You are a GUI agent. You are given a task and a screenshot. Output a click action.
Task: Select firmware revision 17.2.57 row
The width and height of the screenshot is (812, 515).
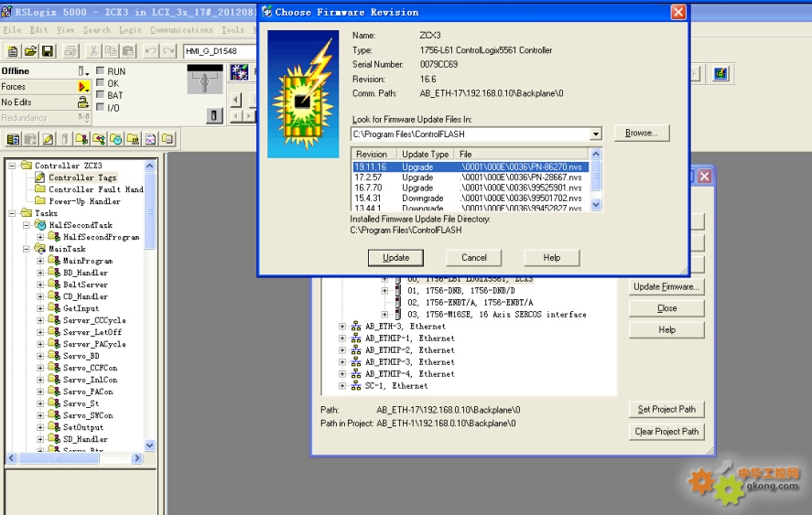point(471,177)
